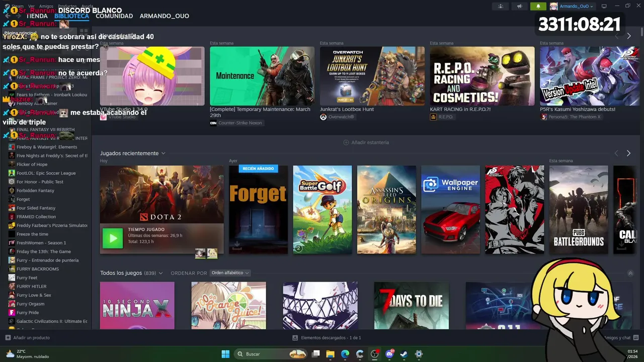Select Flicker of Hope in the game list
Screen dimensions: 644x362
pyautogui.click(x=32, y=164)
